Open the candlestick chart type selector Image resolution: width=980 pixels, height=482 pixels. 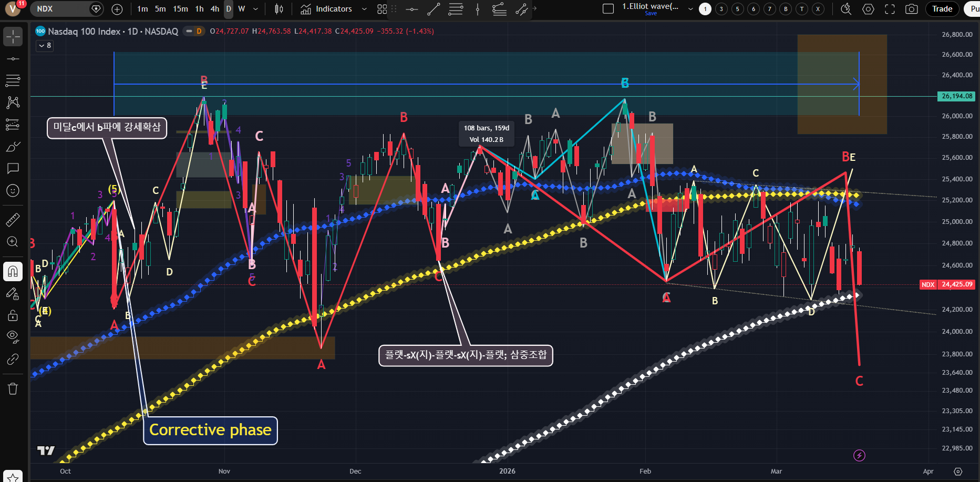click(279, 9)
